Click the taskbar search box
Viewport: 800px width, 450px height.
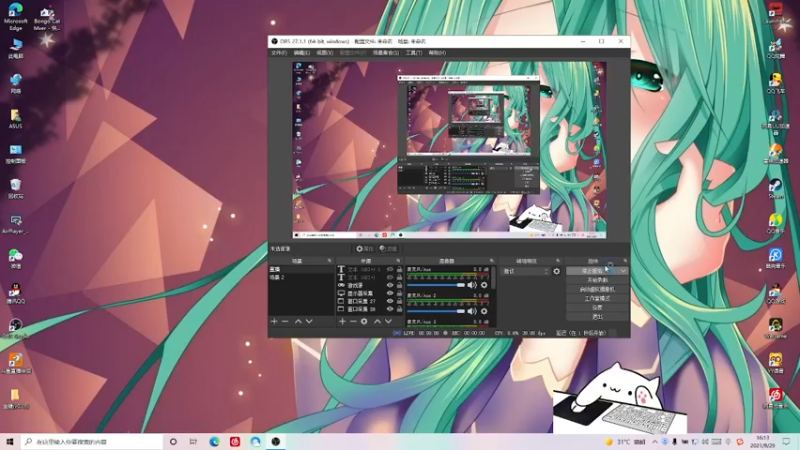pyautogui.click(x=92, y=441)
